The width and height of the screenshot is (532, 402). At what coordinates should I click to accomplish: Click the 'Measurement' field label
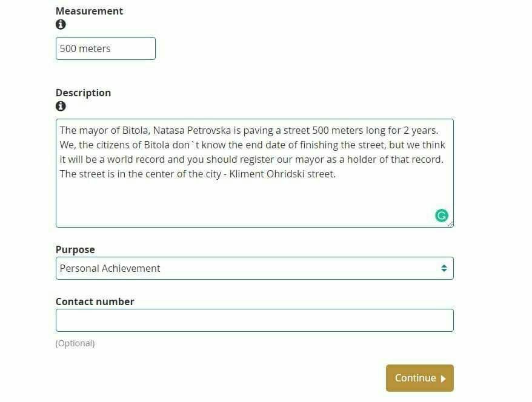coord(89,11)
